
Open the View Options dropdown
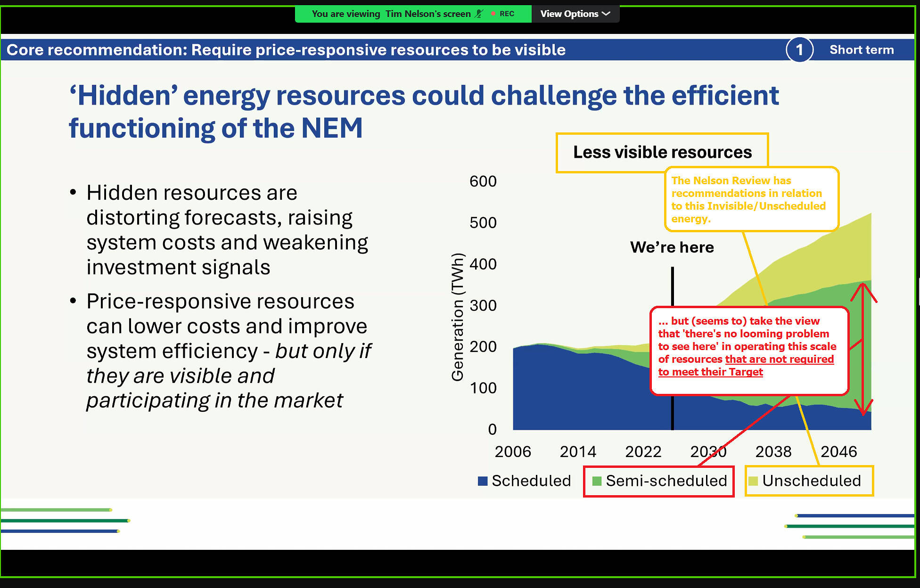coord(575,14)
